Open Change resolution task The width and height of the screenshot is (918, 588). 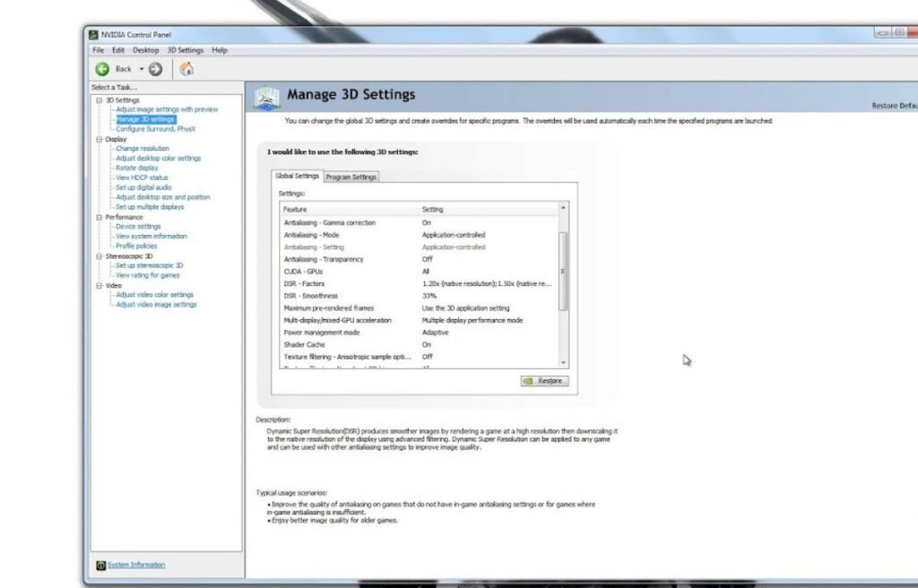pyautogui.click(x=143, y=149)
